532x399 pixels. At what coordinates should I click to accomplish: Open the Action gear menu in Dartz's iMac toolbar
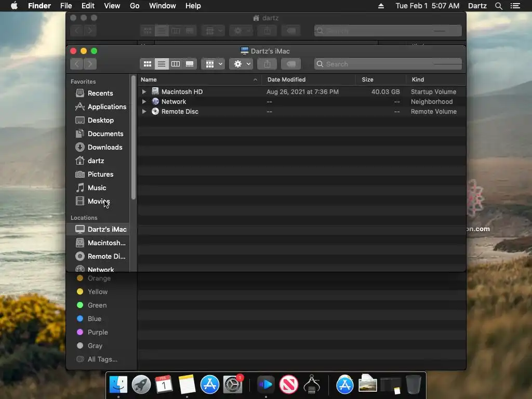(241, 64)
